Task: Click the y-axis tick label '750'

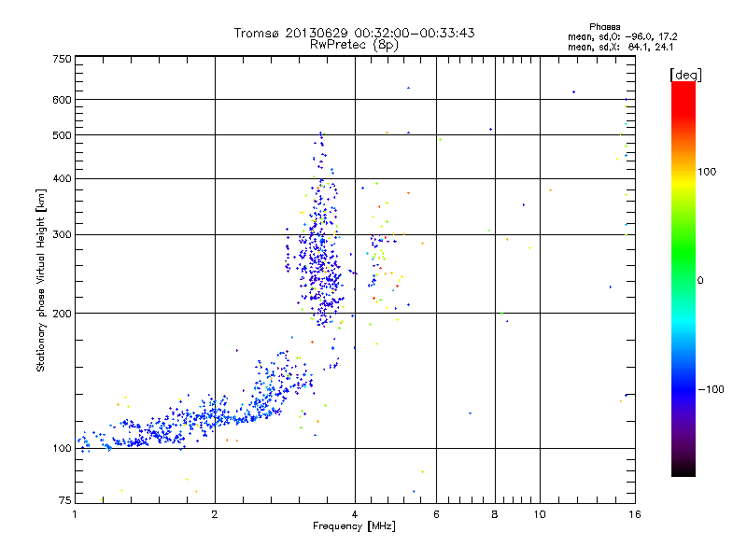Action: 62,59
